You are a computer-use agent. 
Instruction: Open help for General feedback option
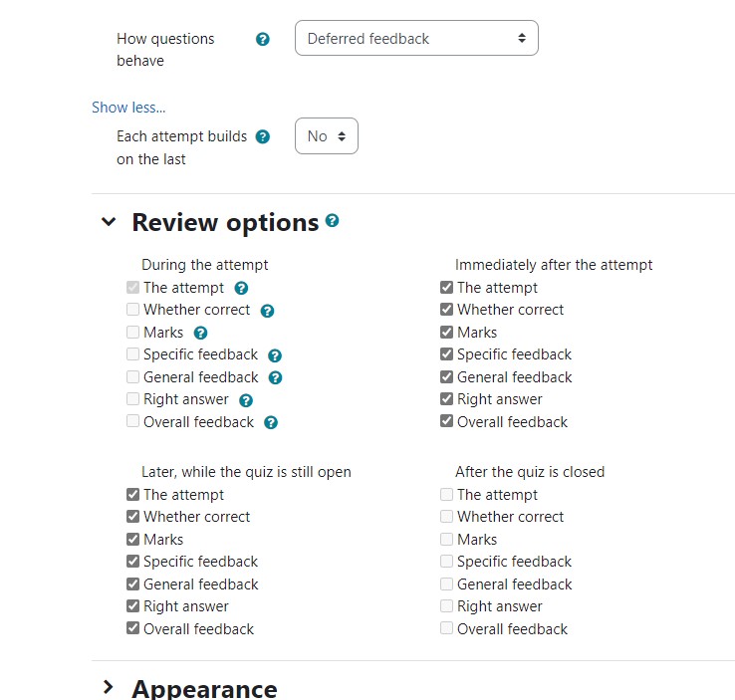click(x=275, y=378)
